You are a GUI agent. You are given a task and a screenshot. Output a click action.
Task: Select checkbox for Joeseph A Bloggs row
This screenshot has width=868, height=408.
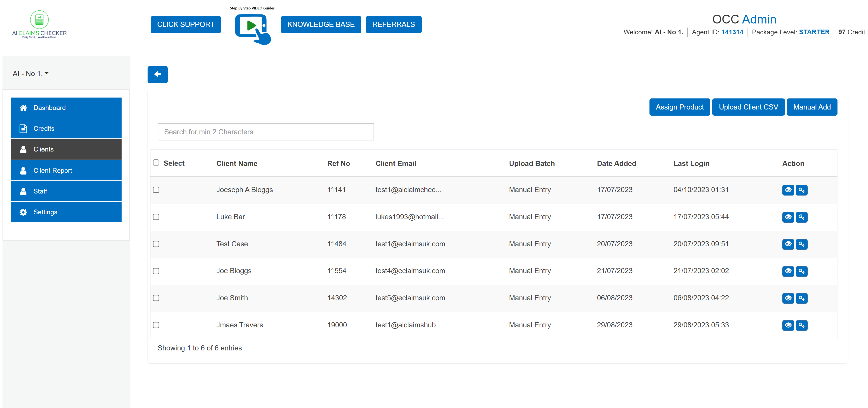coord(156,190)
